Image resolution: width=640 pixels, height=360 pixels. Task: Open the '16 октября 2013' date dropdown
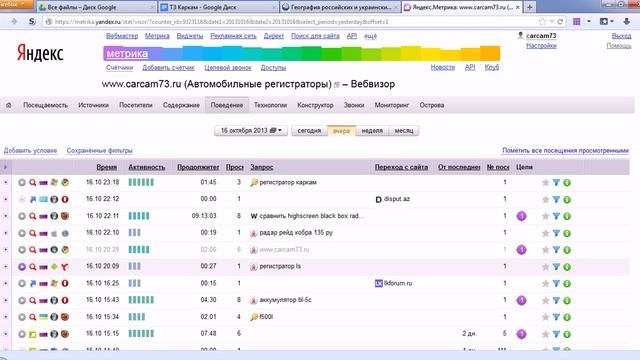[x=251, y=131]
